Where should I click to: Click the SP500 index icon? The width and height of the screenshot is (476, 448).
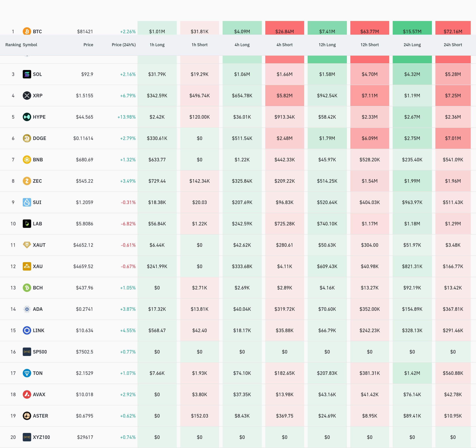[x=27, y=352]
